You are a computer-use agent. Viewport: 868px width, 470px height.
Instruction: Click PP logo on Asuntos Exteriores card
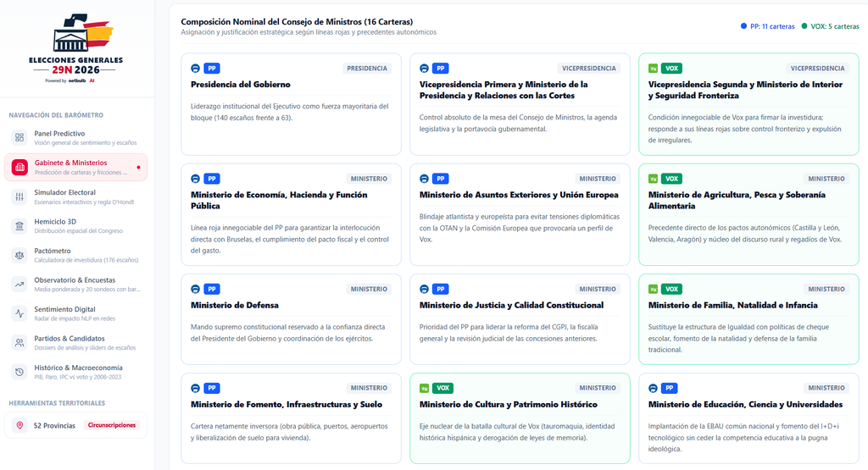[x=424, y=179]
